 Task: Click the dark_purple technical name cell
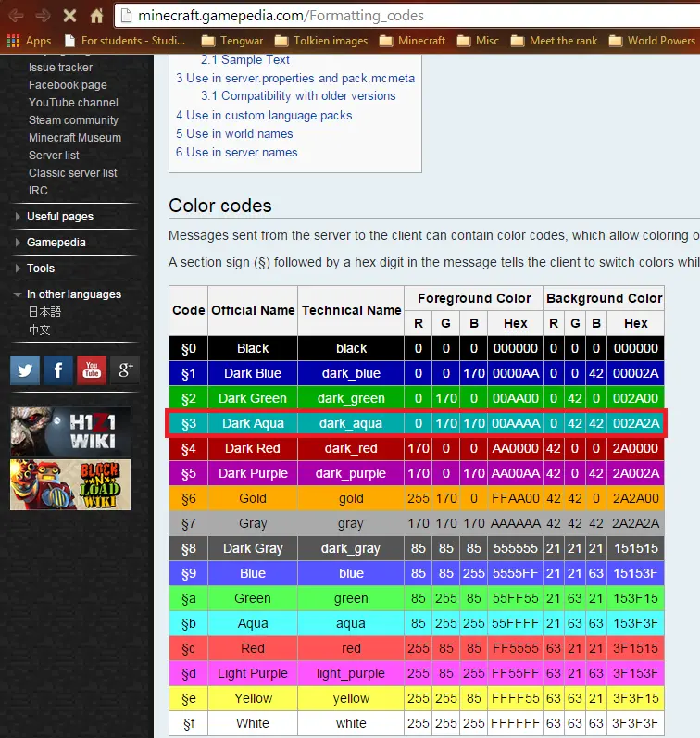coord(351,473)
